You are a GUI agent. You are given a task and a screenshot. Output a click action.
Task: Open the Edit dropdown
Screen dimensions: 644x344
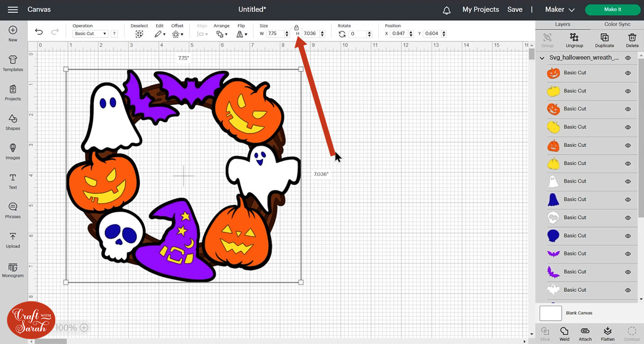point(160,34)
